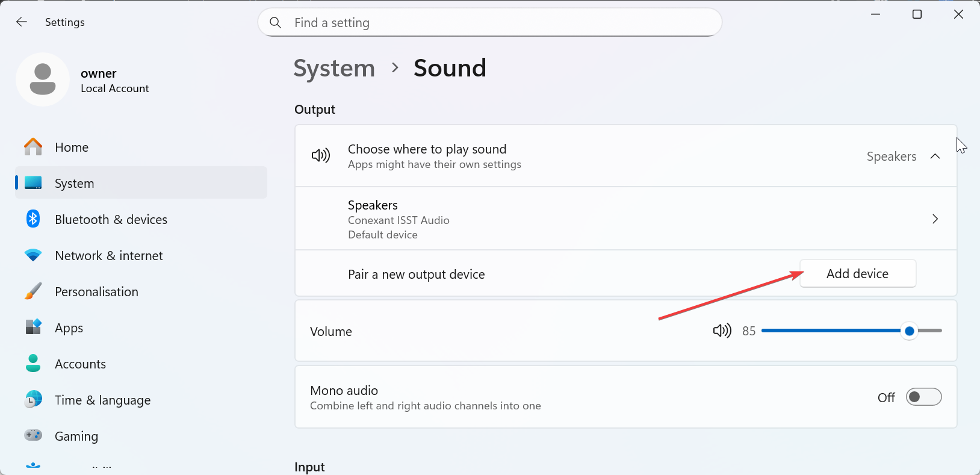
Task: Click the search magnifier icon
Action: tap(275, 23)
